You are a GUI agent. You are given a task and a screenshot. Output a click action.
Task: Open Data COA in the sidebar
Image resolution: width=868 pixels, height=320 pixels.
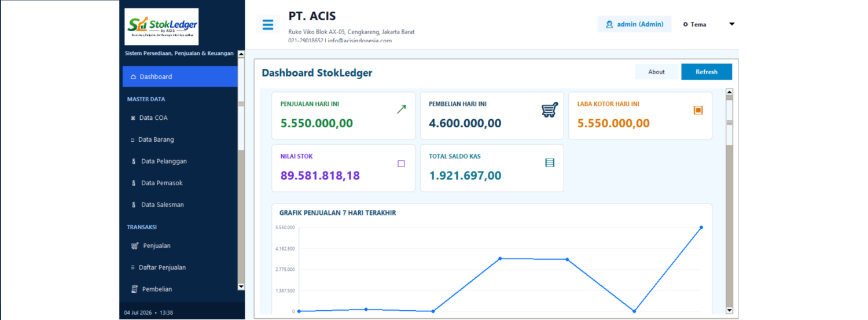point(180,117)
